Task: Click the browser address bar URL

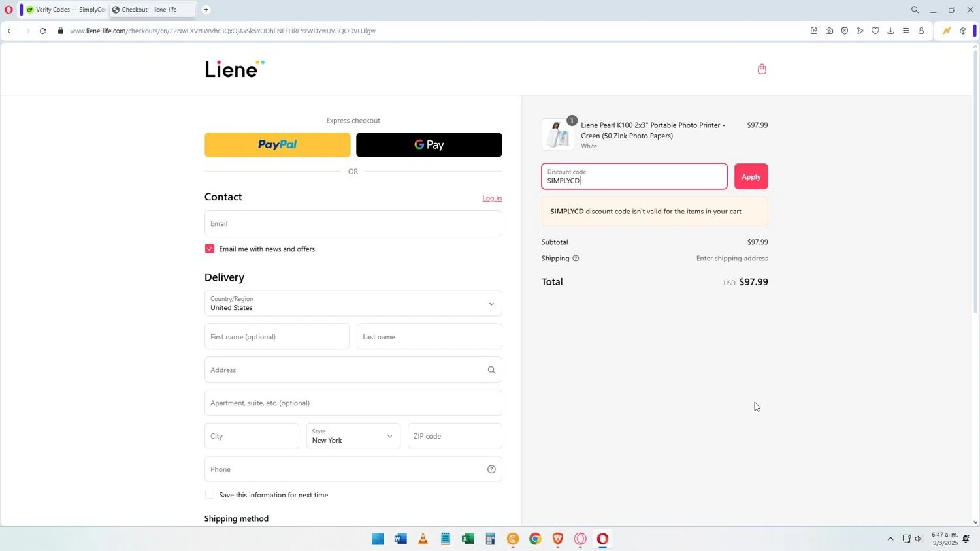Action: point(223,31)
